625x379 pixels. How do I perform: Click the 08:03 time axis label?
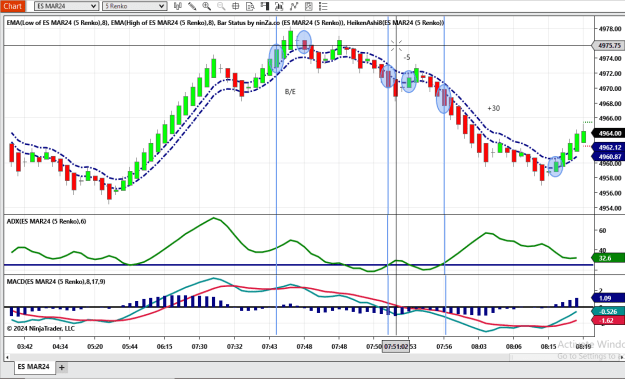point(479,347)
